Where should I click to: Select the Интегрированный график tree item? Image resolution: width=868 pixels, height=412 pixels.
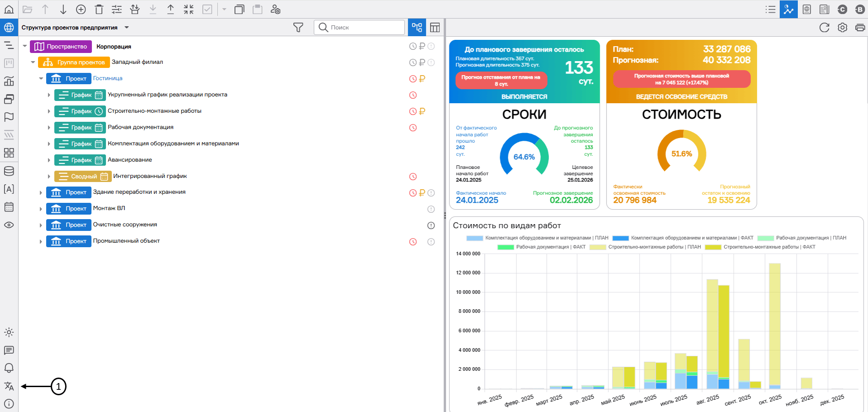(150, 176)
